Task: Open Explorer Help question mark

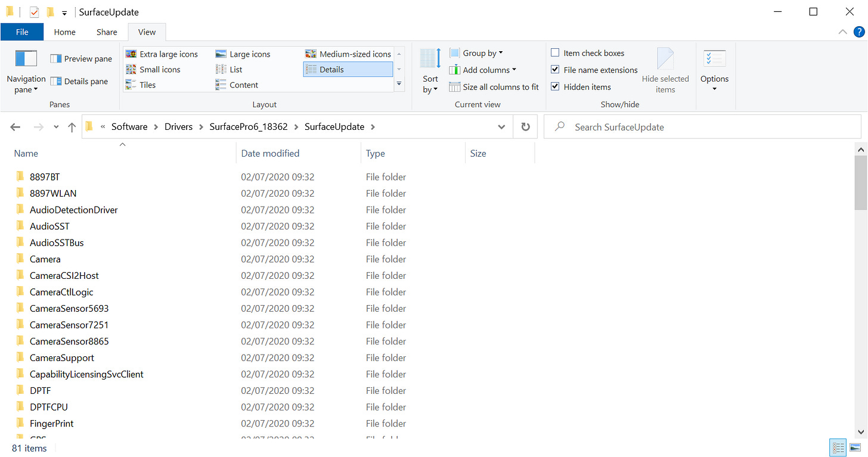Action: [x=859, y=32]
